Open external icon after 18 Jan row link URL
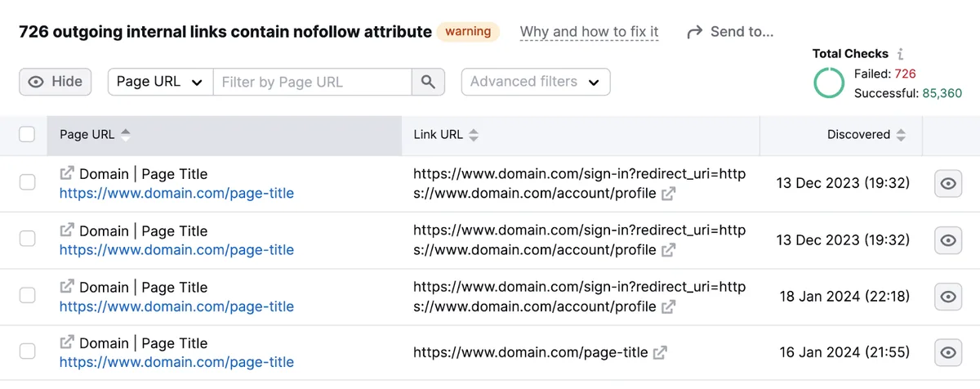Viewport: 980px width, 389px height. pyautogui.click(x=668, y=307)
